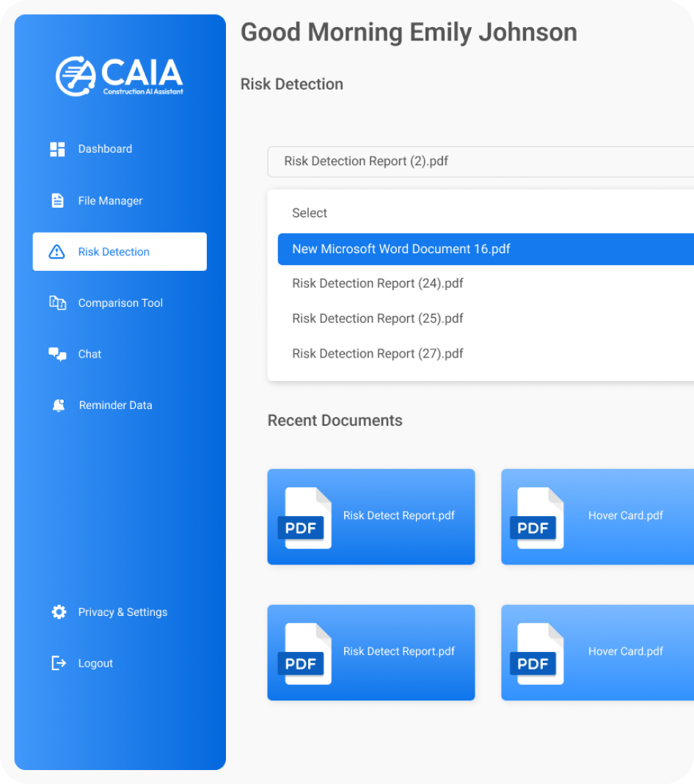694x784 pixels.
Task: Open the Risk Detection Report (2).pdf dropdown
Action: point(481,161)
